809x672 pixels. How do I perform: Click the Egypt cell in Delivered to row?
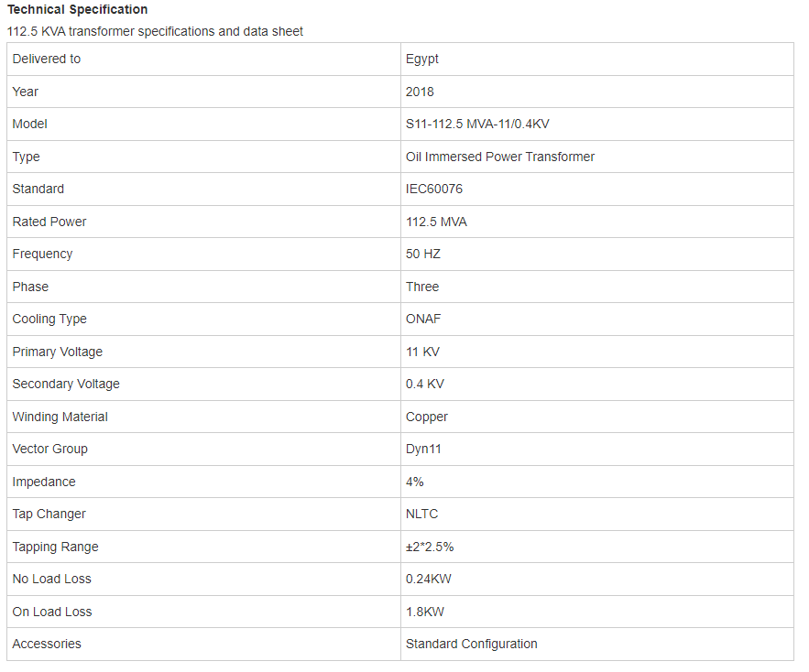click(x=597, y=59)
